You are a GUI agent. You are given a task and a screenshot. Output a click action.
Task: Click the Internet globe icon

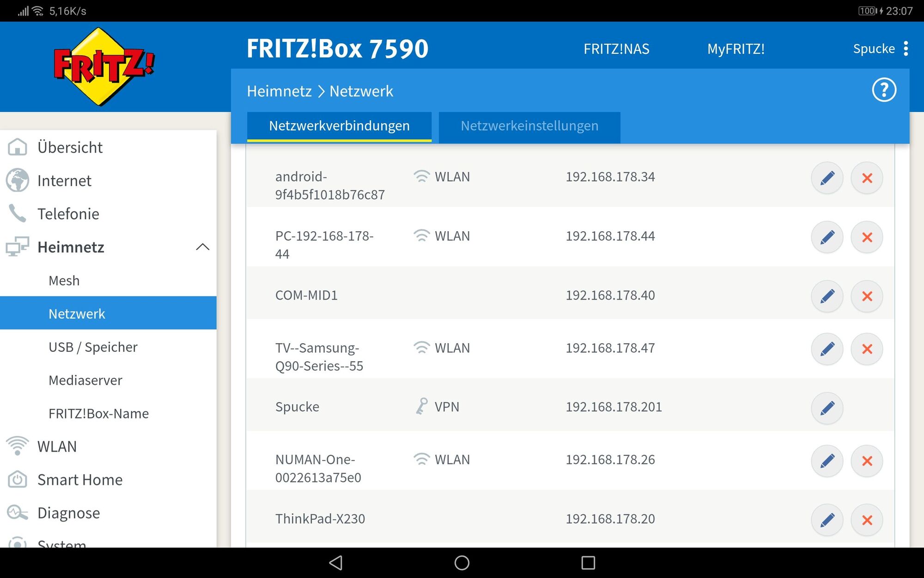[18, 180]
